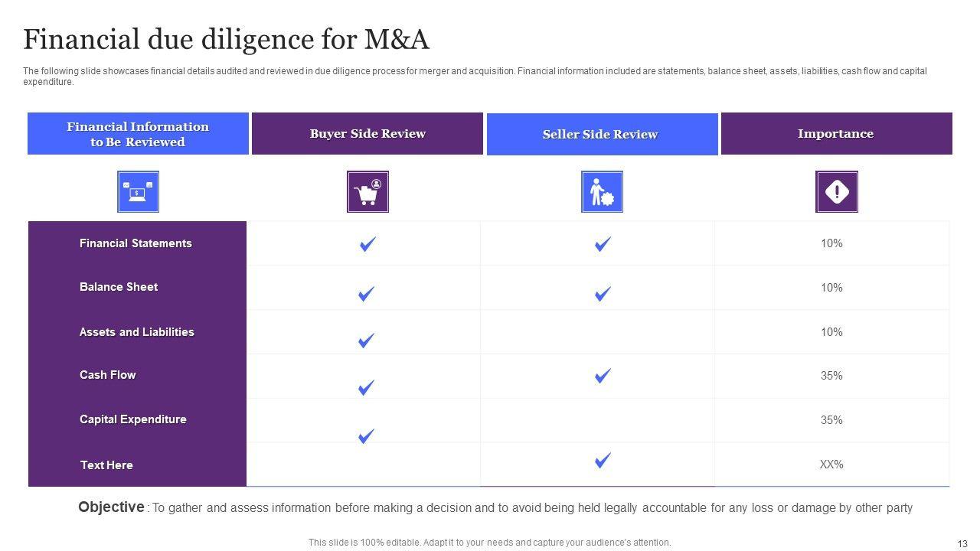Click the shopping cart buyer icon
Viewport: 980px width, 551px height.
(367, 191)
